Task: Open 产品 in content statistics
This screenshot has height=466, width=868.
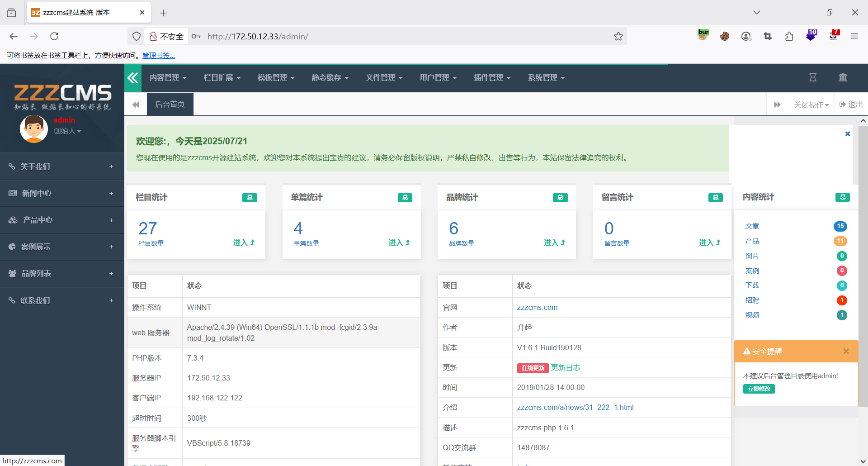Action: pos(752,241)
